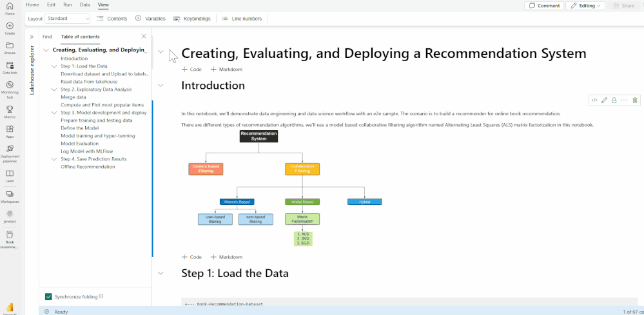Collapse Step 1: Load the Data heading chevron

coord(161,272)
